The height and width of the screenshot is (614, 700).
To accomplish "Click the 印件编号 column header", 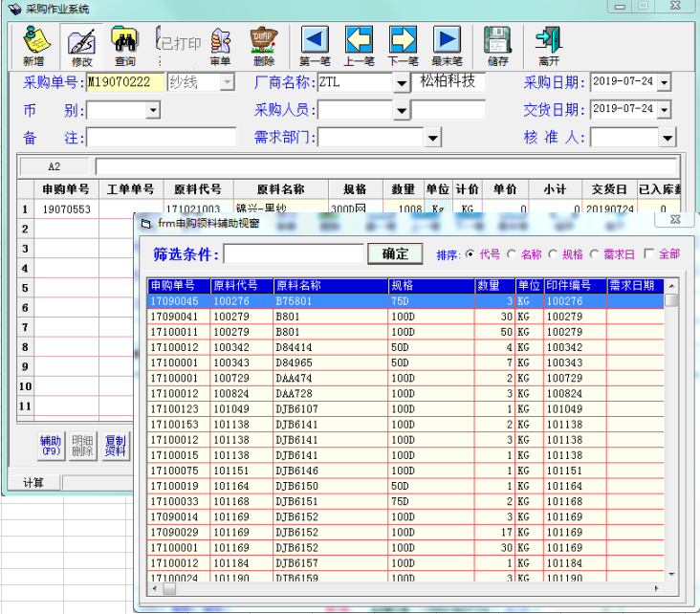I will pyautogui.click(x=575, y=286).
